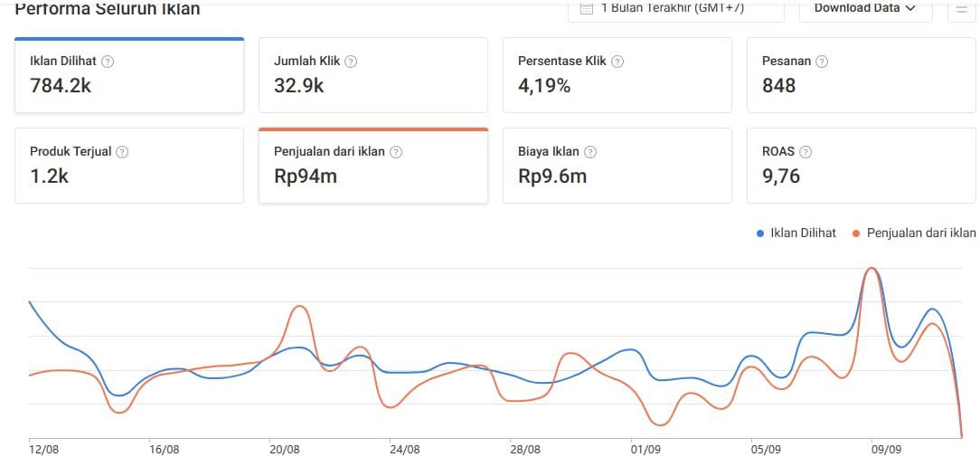Viewport: 980px width, 457px height.
Task: Click the ROAS help icon
Action: point(806,152)
